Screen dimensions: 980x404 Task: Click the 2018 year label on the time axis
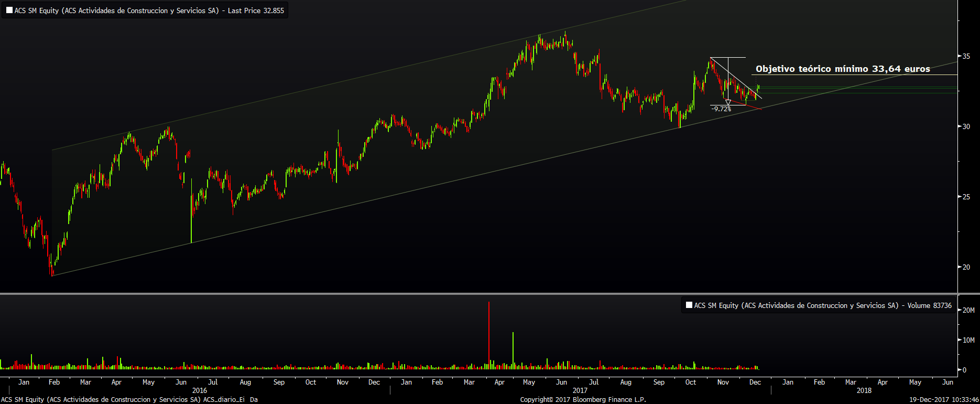864,390
